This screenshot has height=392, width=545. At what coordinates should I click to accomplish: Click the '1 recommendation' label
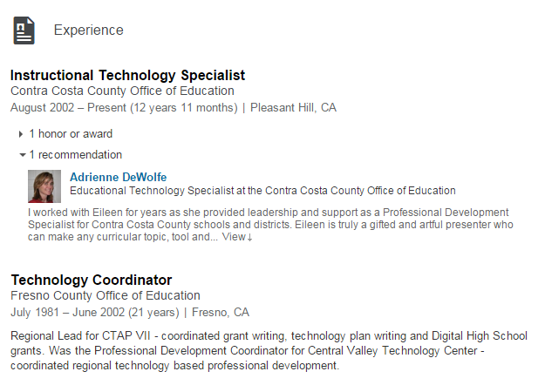[x=76, y=155]
